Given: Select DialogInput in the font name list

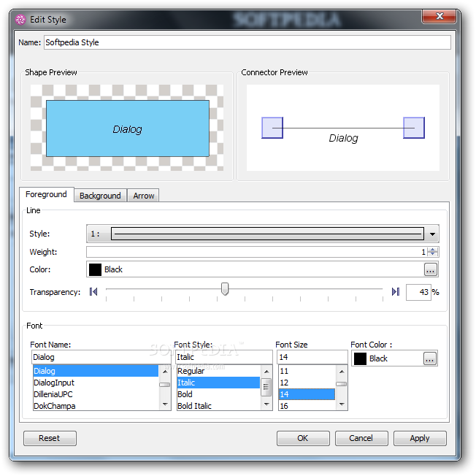Looking at the screenshot, I should [96, 383].
